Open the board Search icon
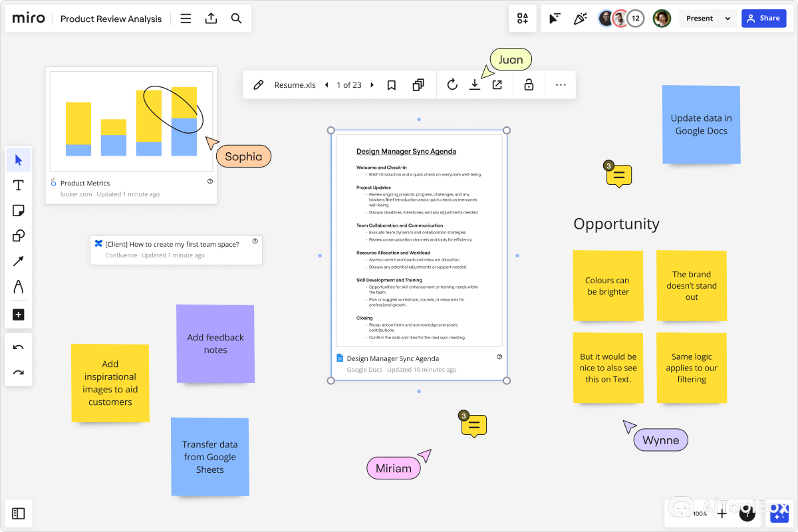The image size is (798, 532). 236,19
